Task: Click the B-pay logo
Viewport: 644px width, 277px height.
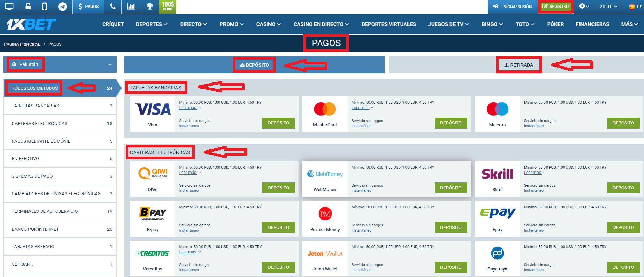Action: (x=153, y=214)
